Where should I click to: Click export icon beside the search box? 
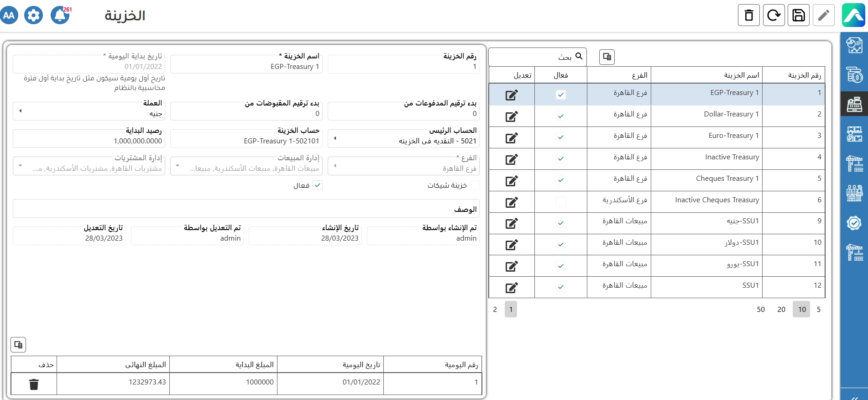(607, 57)
